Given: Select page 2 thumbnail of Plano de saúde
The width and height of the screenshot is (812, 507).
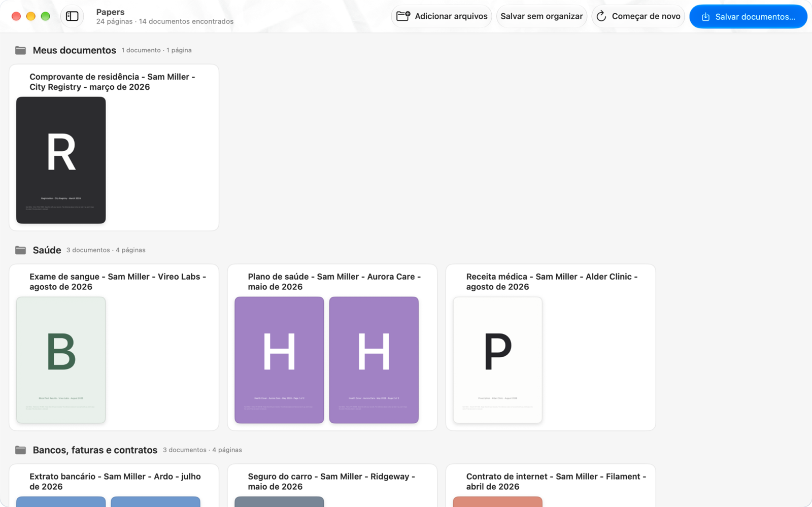Looking at the screenshot, I should click(x=374, y=360).
